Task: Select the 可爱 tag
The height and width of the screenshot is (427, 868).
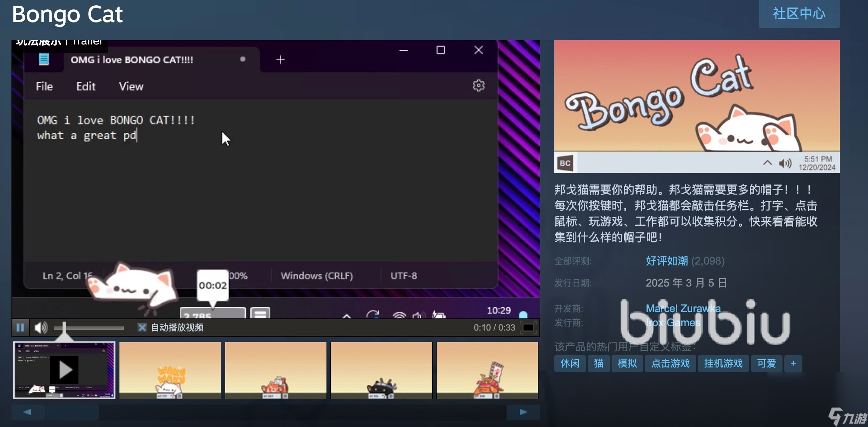Action: (x=766, y=364)
